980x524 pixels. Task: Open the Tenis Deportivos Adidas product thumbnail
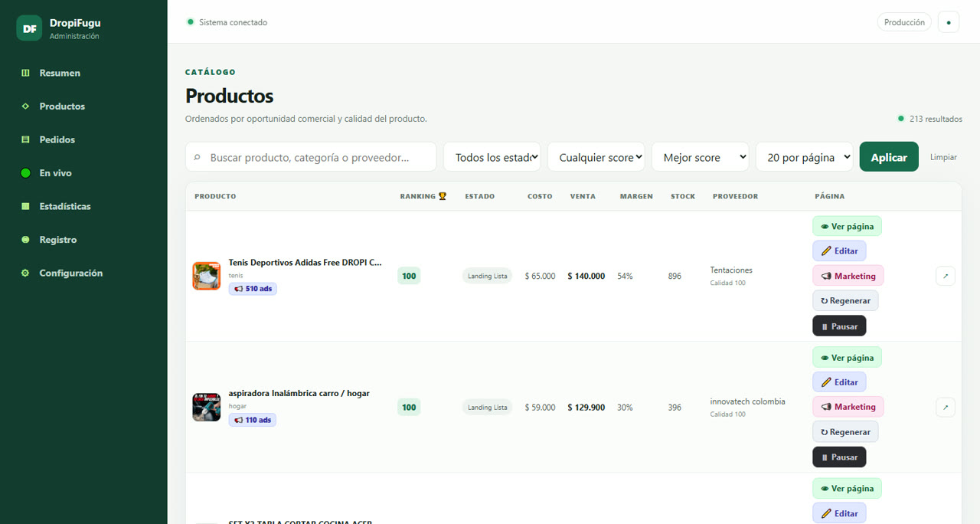click(x=207, y=276)
